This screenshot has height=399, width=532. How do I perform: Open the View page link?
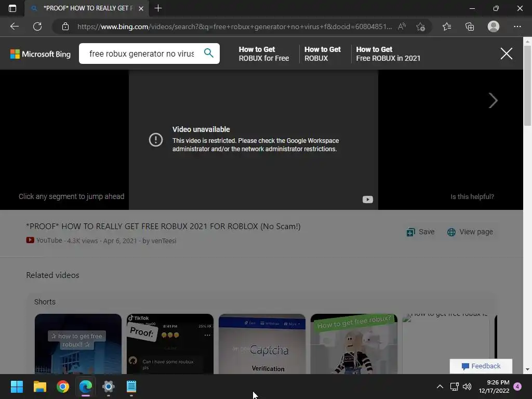(x=470, y=232)
